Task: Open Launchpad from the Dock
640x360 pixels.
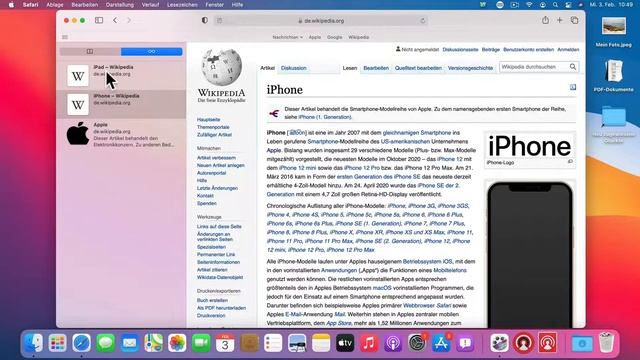Action: click(58, 343)
